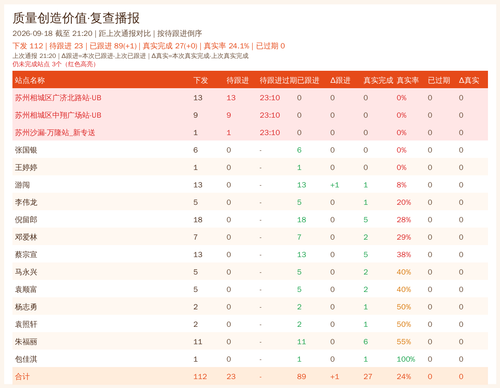Click 50% 真实率 in 袁照轩 row
The height and width of the screenshot is (388, 500).
(404, 324)
